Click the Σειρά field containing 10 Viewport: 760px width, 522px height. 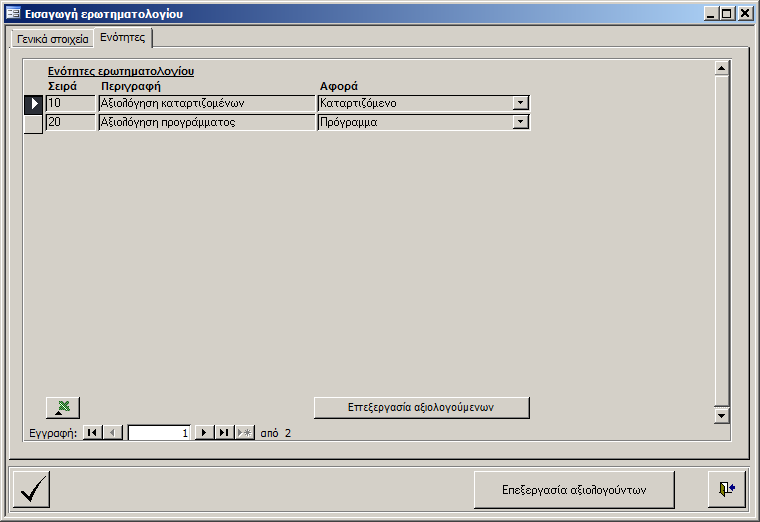point(70,103)
